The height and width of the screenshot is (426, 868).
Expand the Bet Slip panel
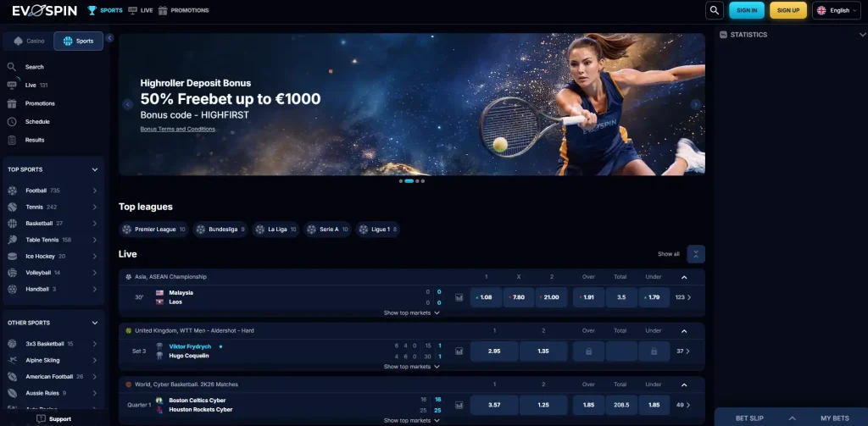click(x=792, y=418)
